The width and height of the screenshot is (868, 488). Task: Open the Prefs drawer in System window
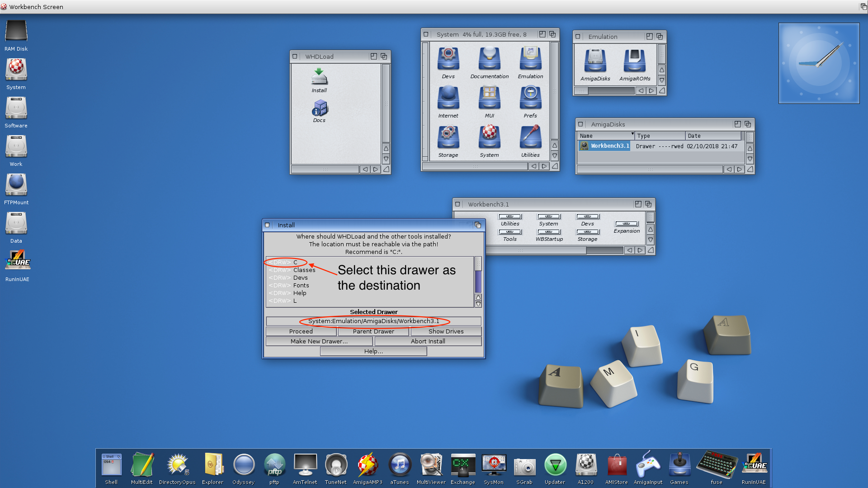pos(530,99)
